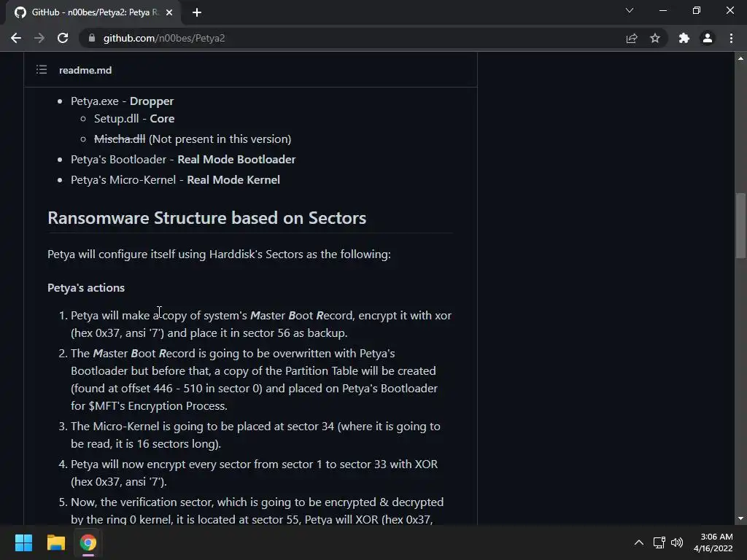Click the scrollbar up arrow
This screenshot has width=747, height=560.
click(x=740, y=58)
